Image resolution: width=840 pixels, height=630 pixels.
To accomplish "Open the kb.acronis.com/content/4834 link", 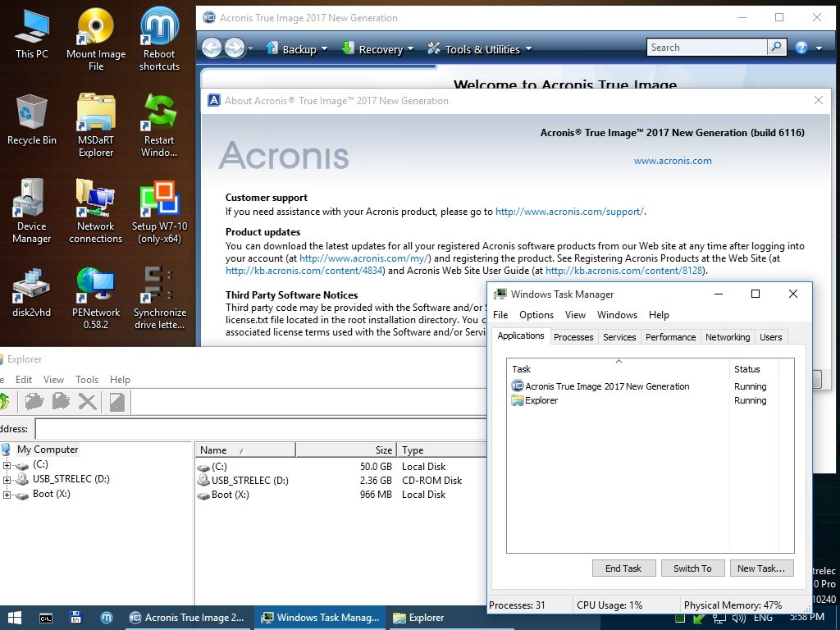I will [x=304, y=271].
